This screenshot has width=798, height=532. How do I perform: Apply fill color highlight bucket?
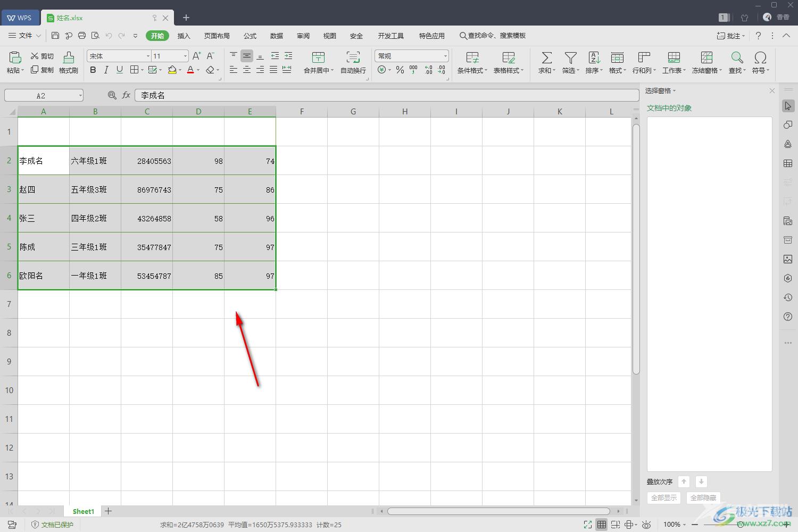coord(172,70)
